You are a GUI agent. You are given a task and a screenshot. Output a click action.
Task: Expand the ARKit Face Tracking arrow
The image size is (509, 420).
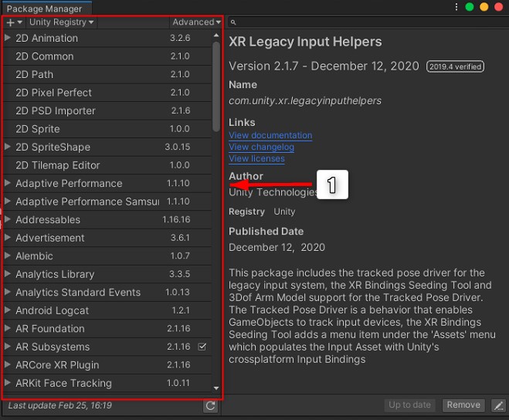click(8, 383)
